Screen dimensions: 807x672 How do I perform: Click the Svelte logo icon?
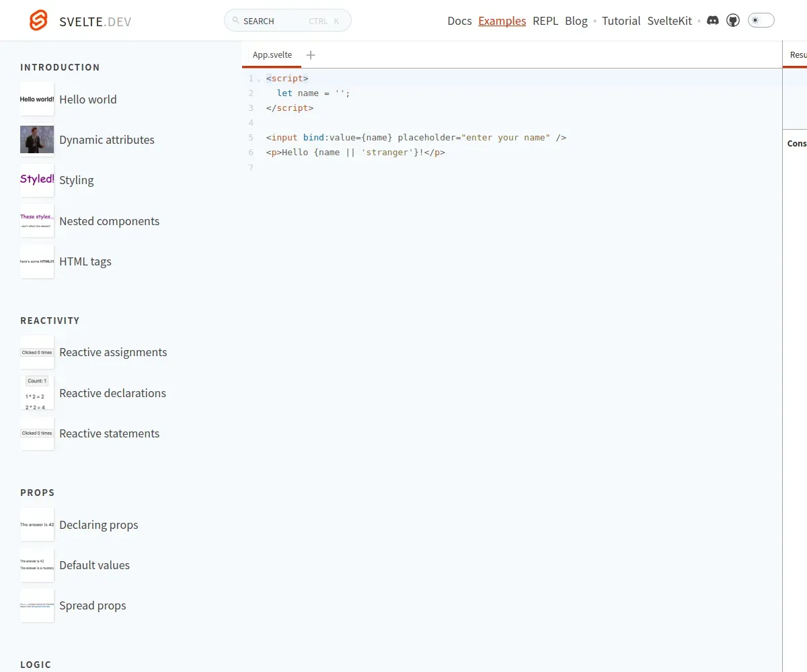pos(39,21)
